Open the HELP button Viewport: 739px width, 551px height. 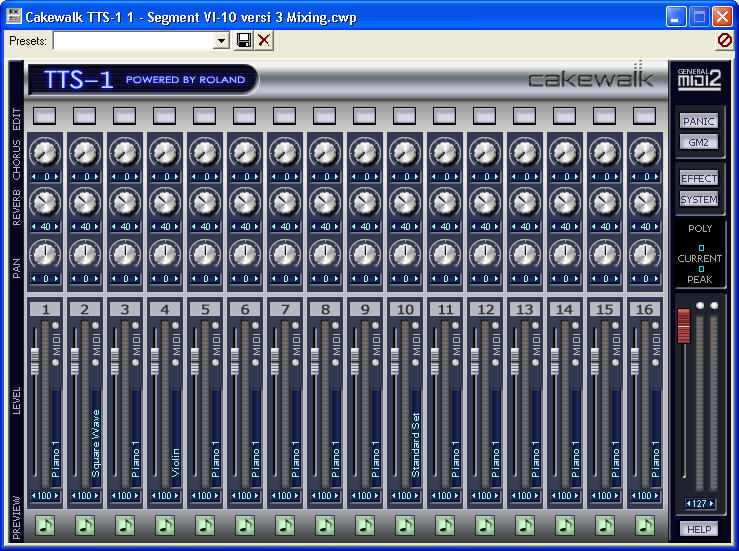pos(699,529)
